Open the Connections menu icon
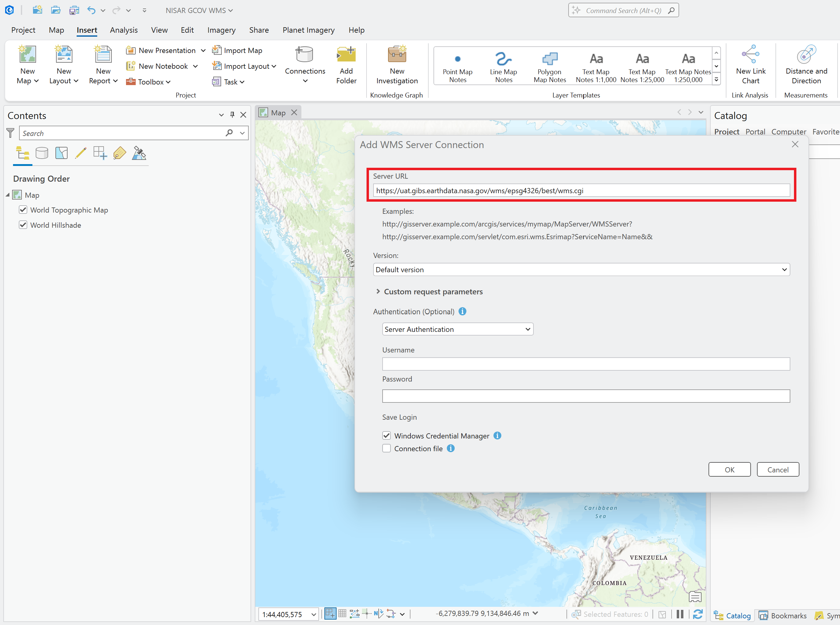The width and height of the screenshot is (840, 625). tap(305, 55)
